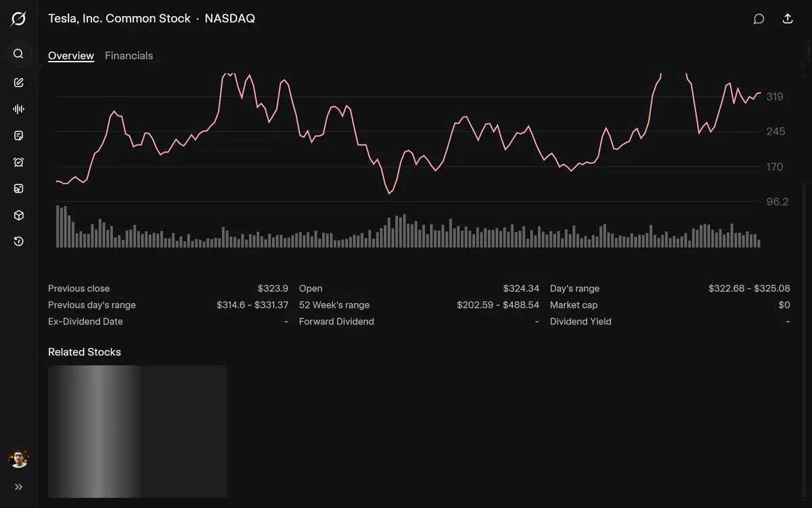Expand the sidebar with double chevron

click(x=18, y=486)
